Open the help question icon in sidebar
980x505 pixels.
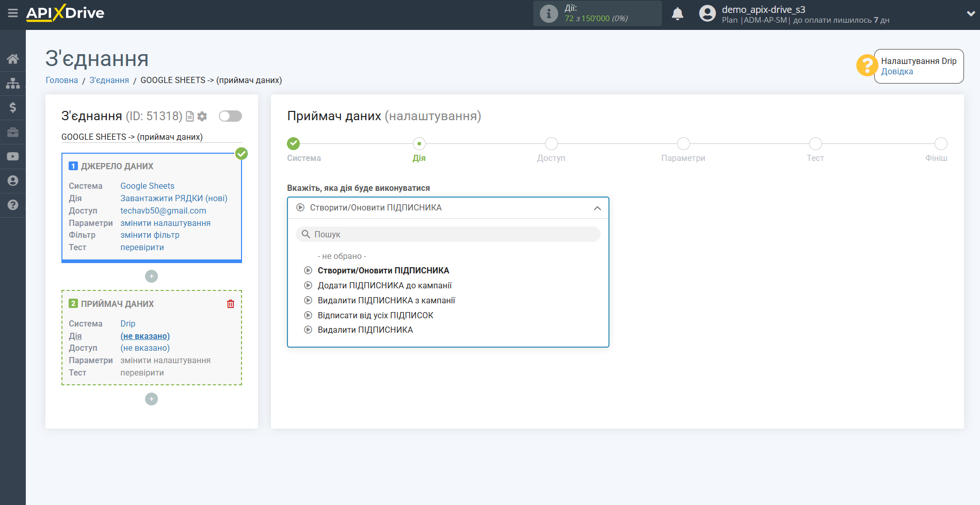click(x=13, y=205)
